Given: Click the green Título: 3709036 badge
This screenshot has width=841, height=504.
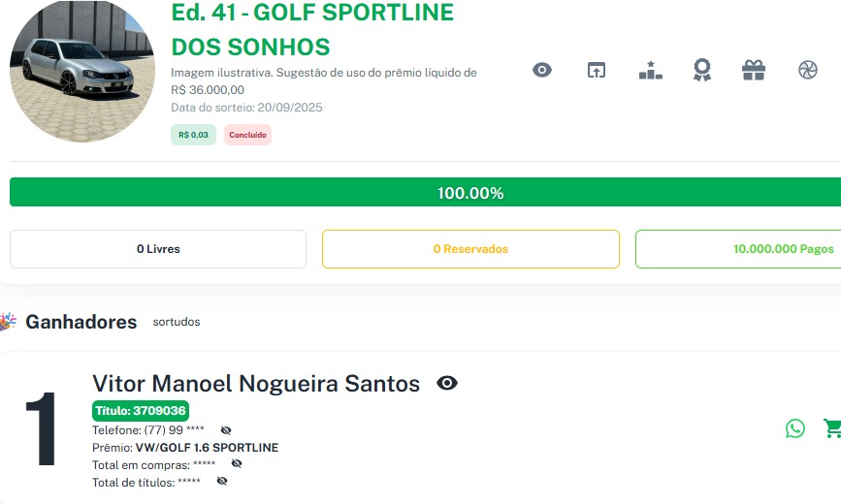Looking at the screenshot, I should pos(141,410).
